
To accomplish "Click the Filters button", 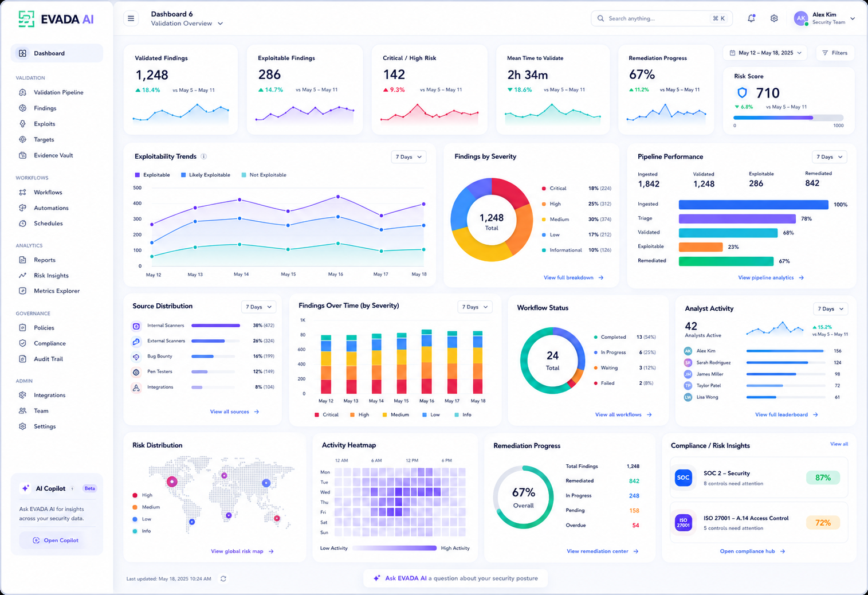I will 835,53.
